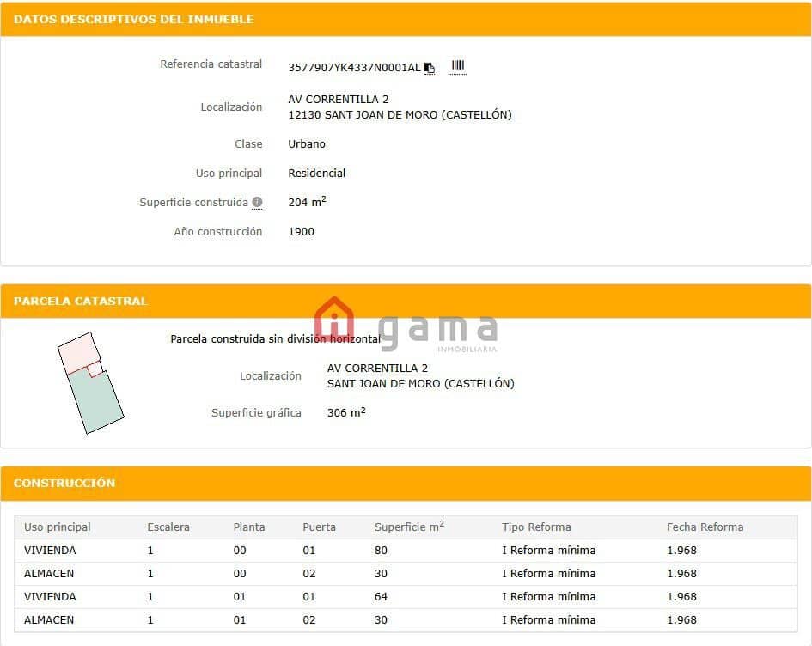Click the Tipo Reforma column header
The width and height of the screenshot is (812, 646).
point(536,527)
